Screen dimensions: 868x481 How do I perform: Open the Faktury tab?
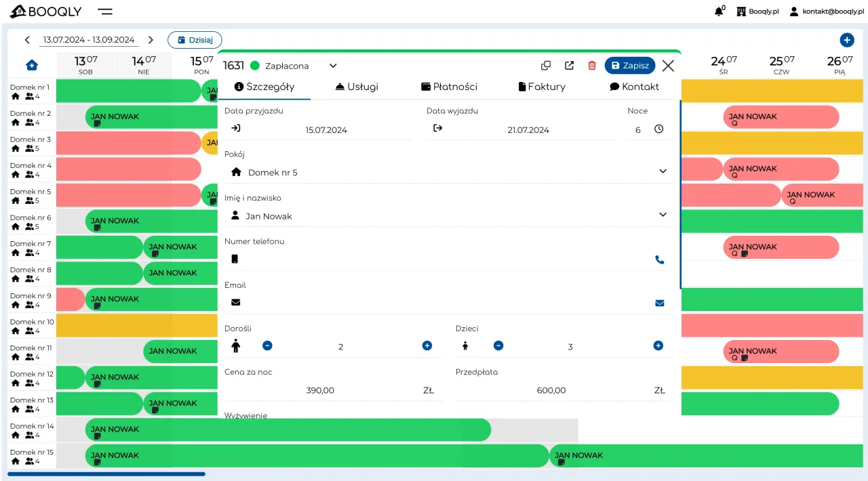coord(541,87)
